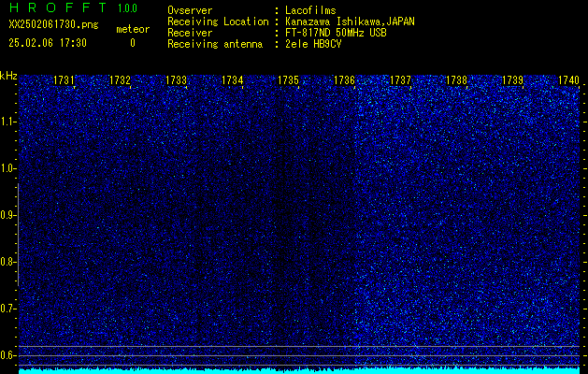588x374 pixels.
Task: Click the 1732 time marker
Action: (120, 80)
